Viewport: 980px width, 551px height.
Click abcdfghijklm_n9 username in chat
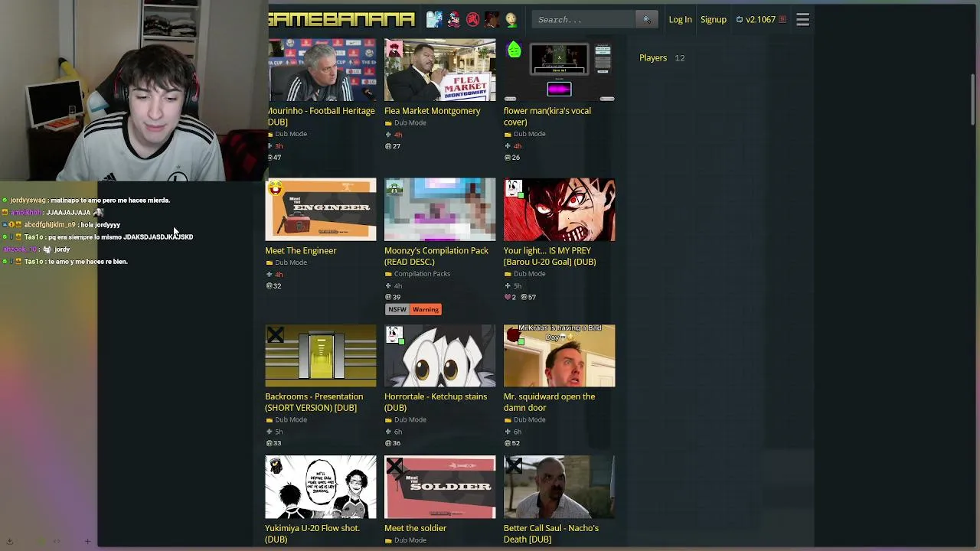pyautogui.click(x=50, y=225)
